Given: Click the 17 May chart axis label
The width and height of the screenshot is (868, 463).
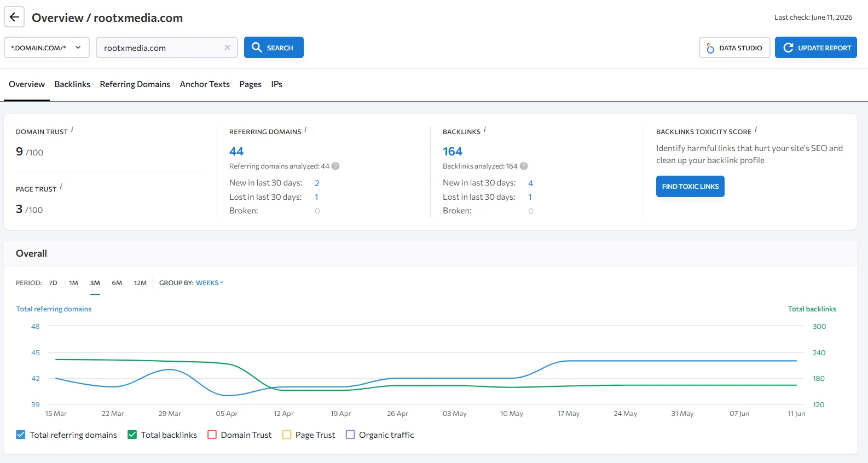Looking at the screenshot, I should pyautogui.click(x=568, y=414).
